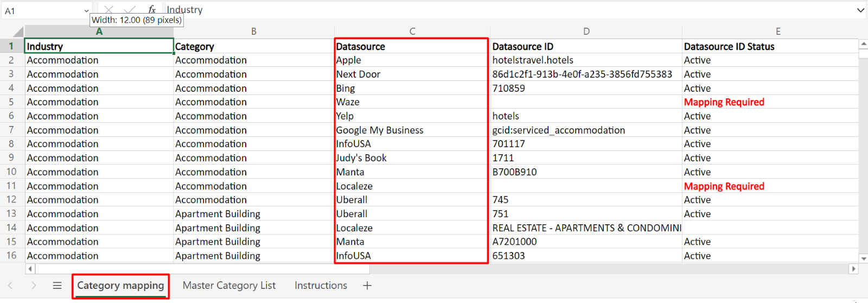The width and height of the screenshot is (868, 303).
Task: Select all cells with the corner triangle
Action: pos(17,31)
